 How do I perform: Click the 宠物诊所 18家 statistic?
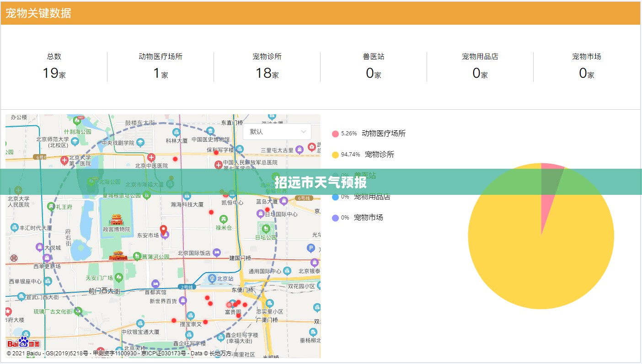click(267, 67)
